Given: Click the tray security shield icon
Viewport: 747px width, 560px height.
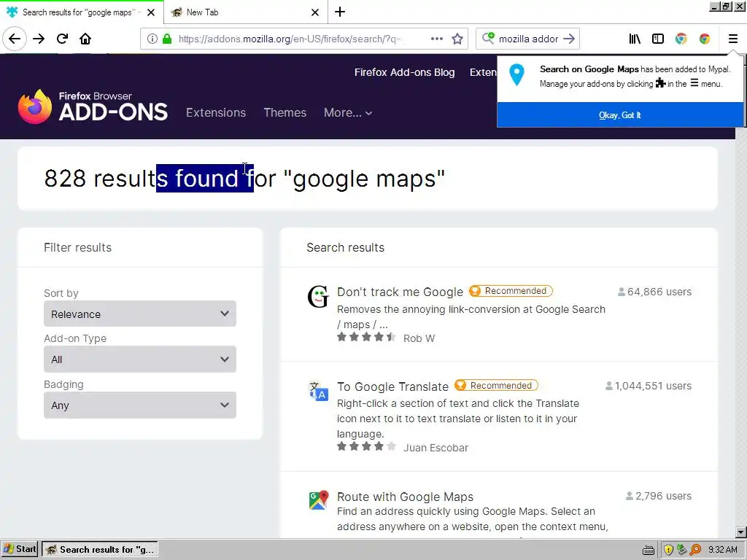Looking at the screenshot, I should [668, 550].
